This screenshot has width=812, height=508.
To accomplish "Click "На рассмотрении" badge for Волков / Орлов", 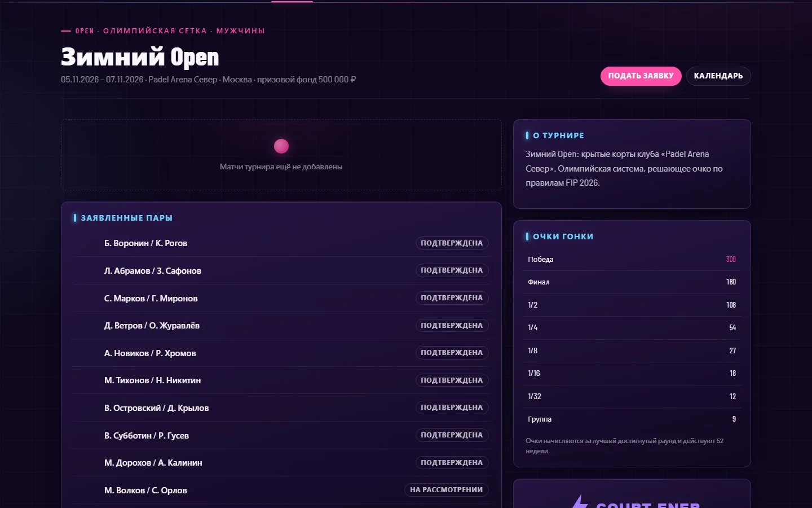I will (x=446, y=490).
